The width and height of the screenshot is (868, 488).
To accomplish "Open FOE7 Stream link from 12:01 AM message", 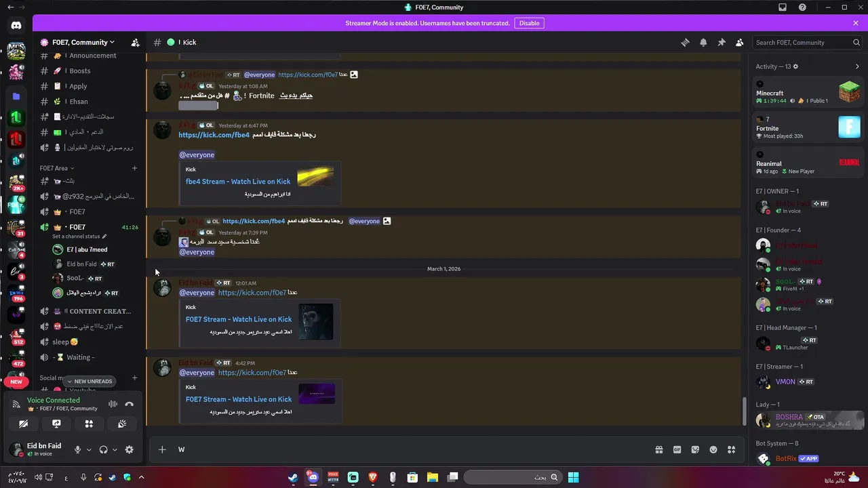I will tap(239, 319).
